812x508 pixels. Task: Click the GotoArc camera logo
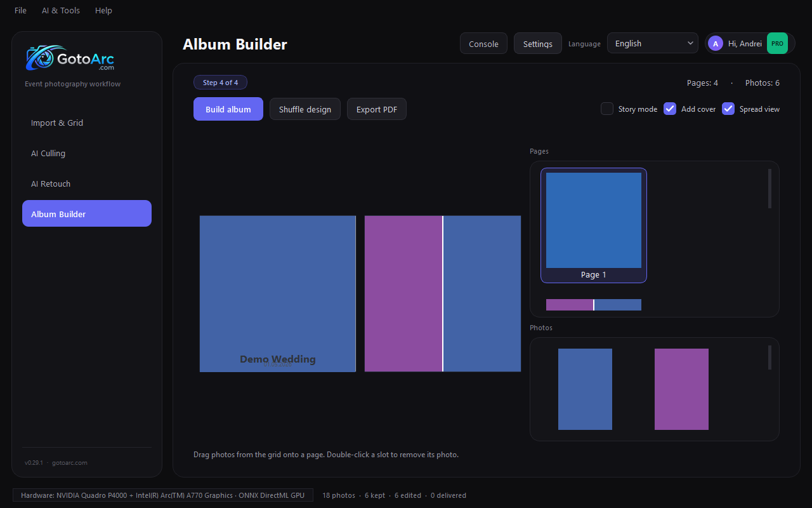(70, 58)
